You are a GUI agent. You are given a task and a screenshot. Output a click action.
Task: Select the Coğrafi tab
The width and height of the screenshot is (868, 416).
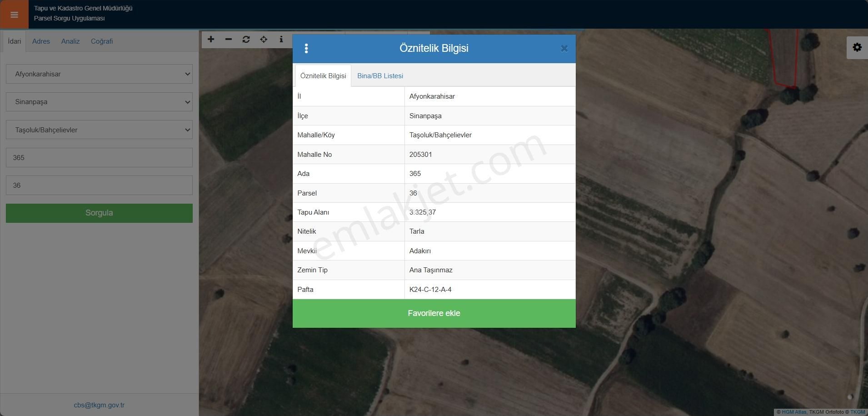coord(102,41)
